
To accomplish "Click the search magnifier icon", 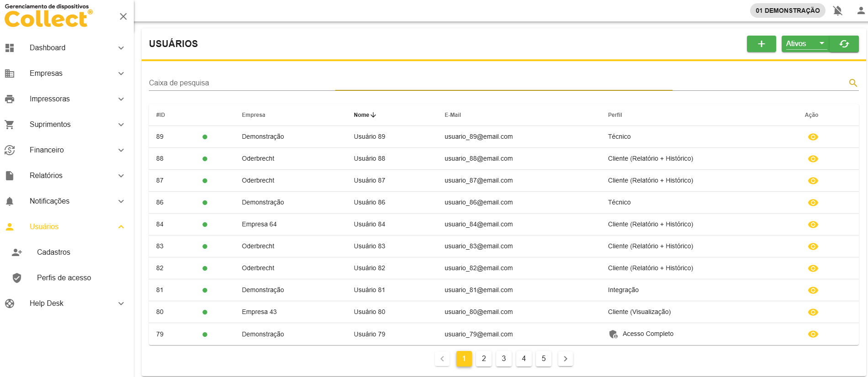I will point(852,83).
